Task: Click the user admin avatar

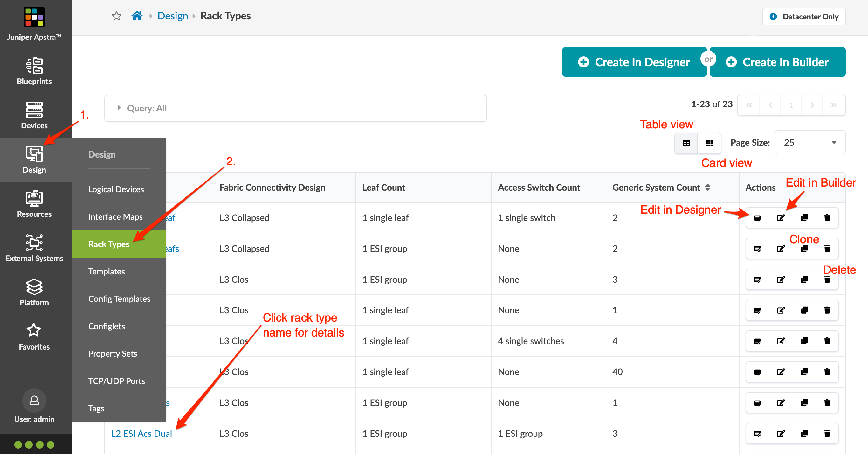Action: [x=34, y=401]
